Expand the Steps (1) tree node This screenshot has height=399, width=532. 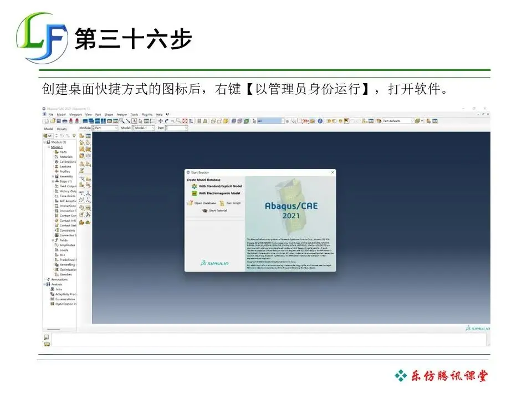pyautogui.click(x=53, y=181)
